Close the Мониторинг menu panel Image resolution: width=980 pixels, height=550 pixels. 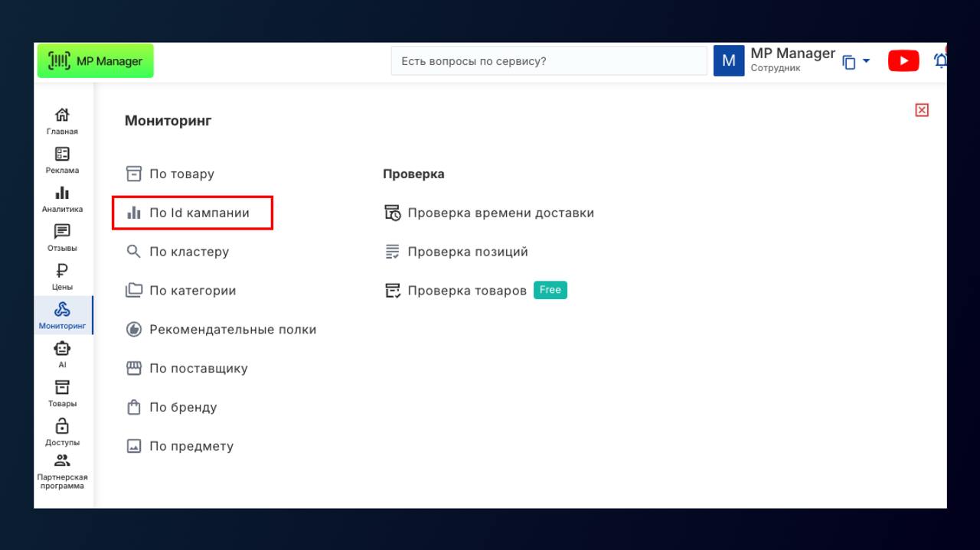922,110
